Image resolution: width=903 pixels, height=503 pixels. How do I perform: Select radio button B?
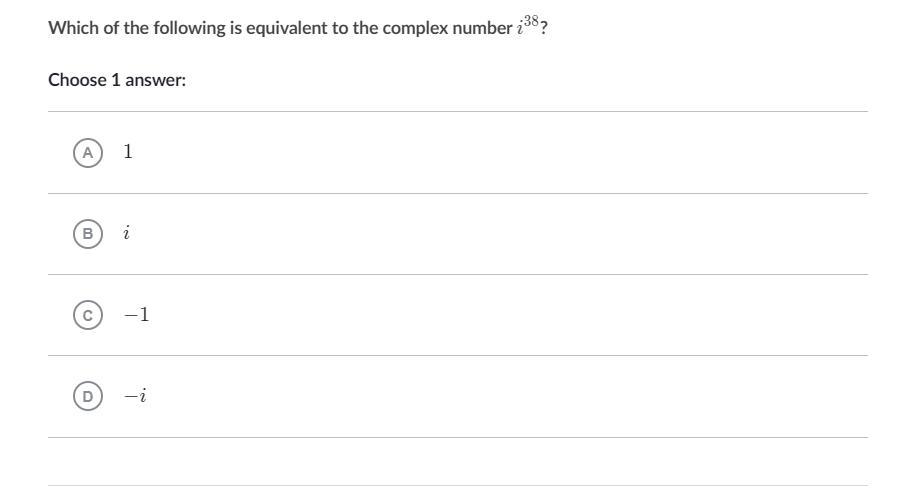(88, 234)
